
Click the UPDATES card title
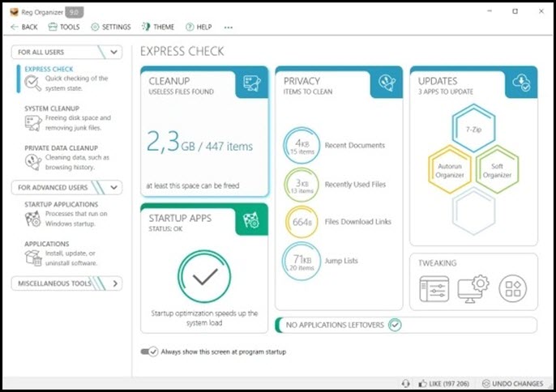438,81
